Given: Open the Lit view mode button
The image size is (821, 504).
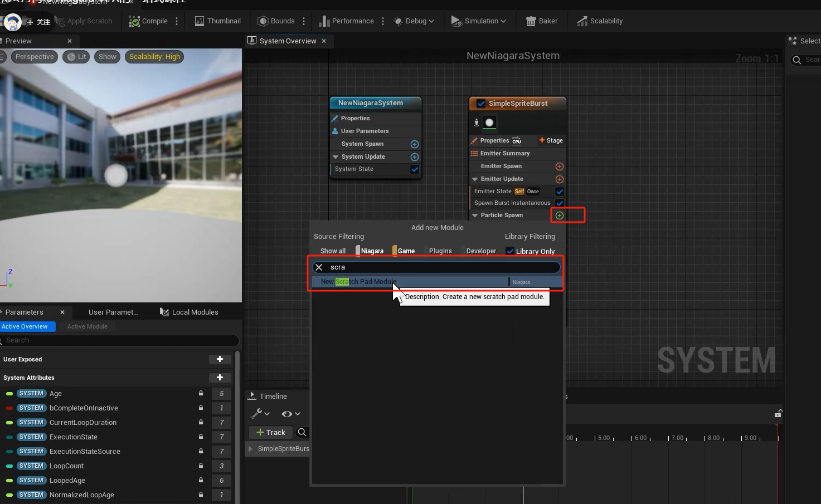Looking at the screenshot, I should click(76, 57).
